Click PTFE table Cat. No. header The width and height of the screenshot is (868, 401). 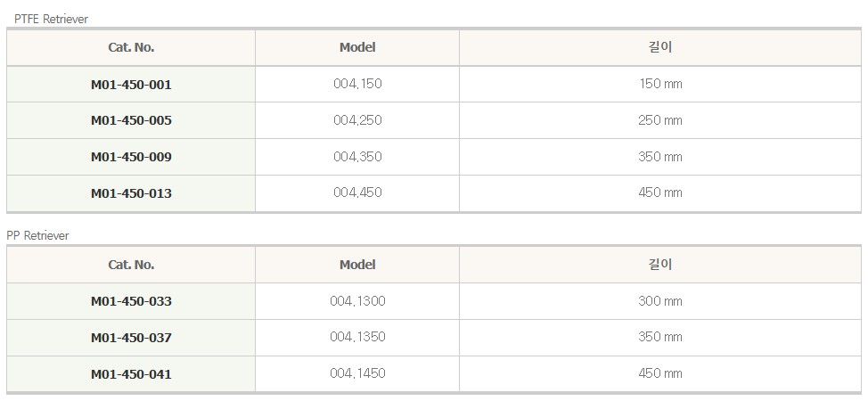[131, 47]
